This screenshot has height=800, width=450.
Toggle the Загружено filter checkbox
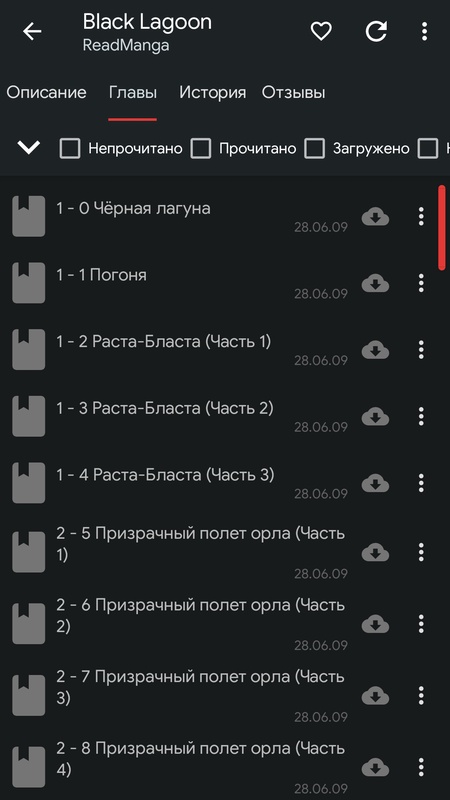[314, 148]
